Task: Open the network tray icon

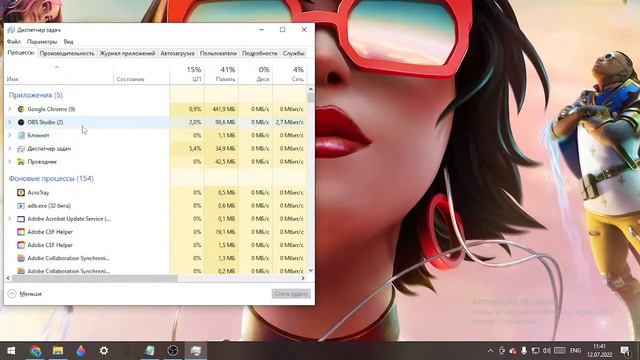Action: click(x=536, y=351)
